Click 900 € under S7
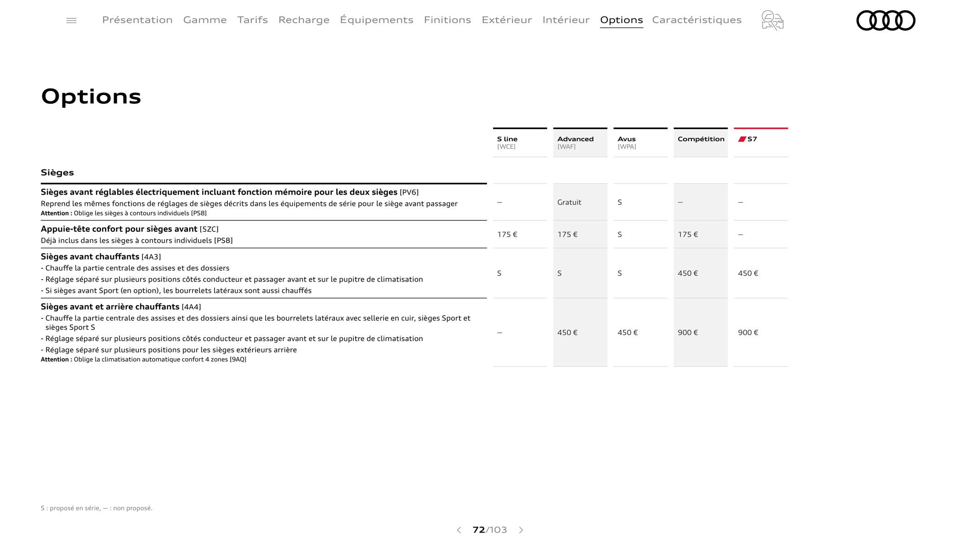 pos(748,332)
